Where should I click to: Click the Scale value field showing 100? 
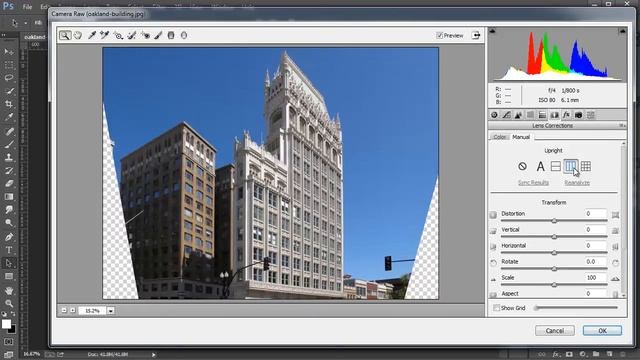pyautogui.click(x=595, y=278)
